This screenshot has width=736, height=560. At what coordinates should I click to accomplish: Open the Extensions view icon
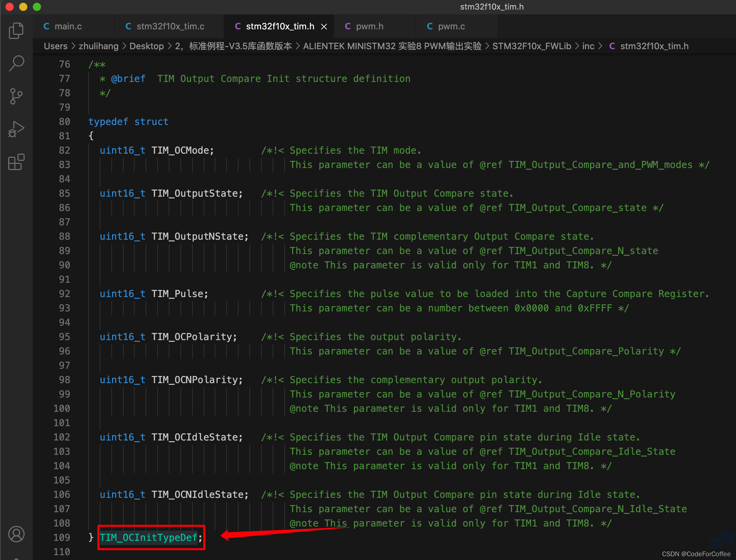16,162
